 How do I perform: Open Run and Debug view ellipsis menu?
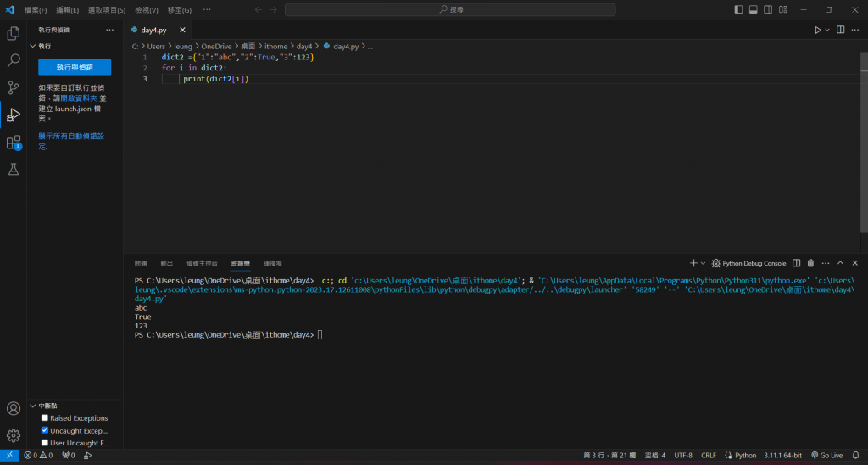109,30
